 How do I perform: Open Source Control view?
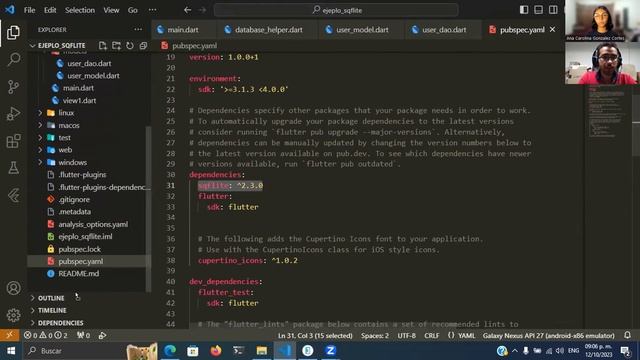click(x=13, y=87)
